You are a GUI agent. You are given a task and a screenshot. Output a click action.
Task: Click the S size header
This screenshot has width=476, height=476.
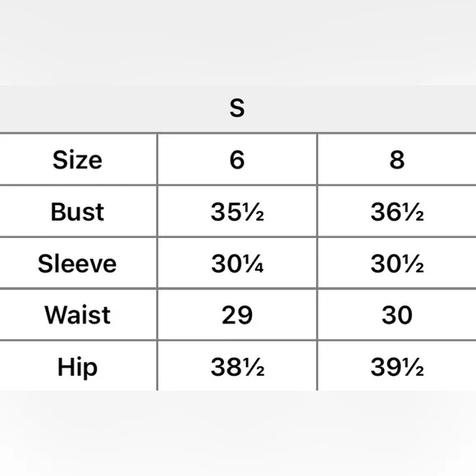pos(237,108)
